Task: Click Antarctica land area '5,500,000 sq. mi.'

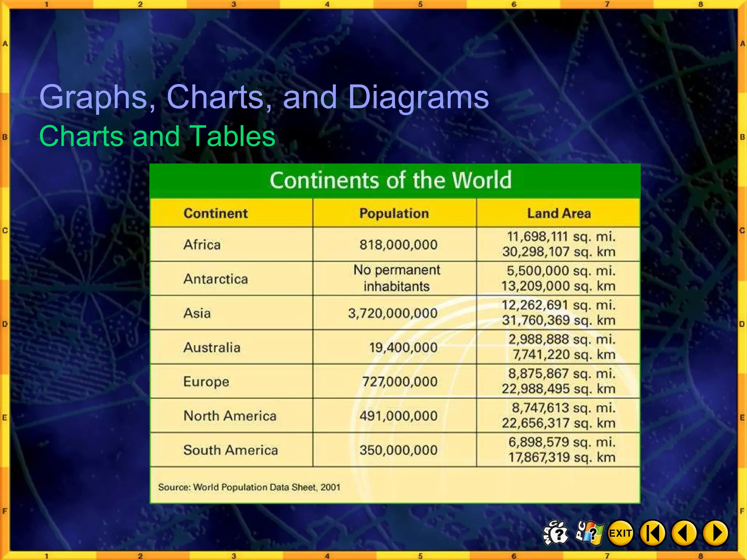Action: (561, 271)
